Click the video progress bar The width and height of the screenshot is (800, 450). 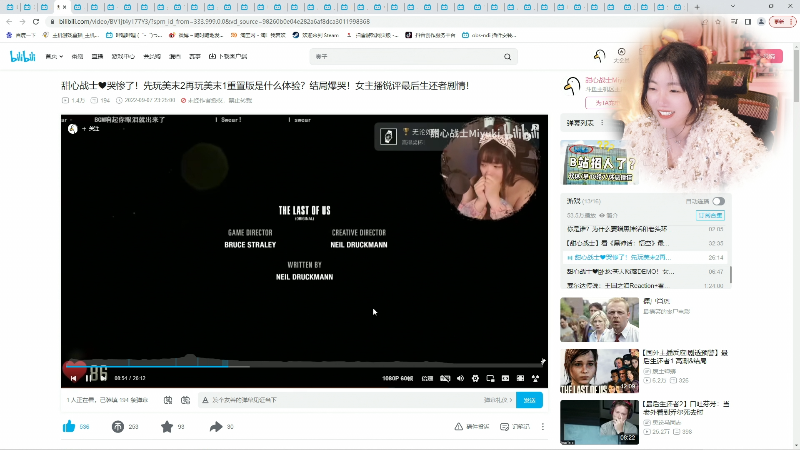304,366
